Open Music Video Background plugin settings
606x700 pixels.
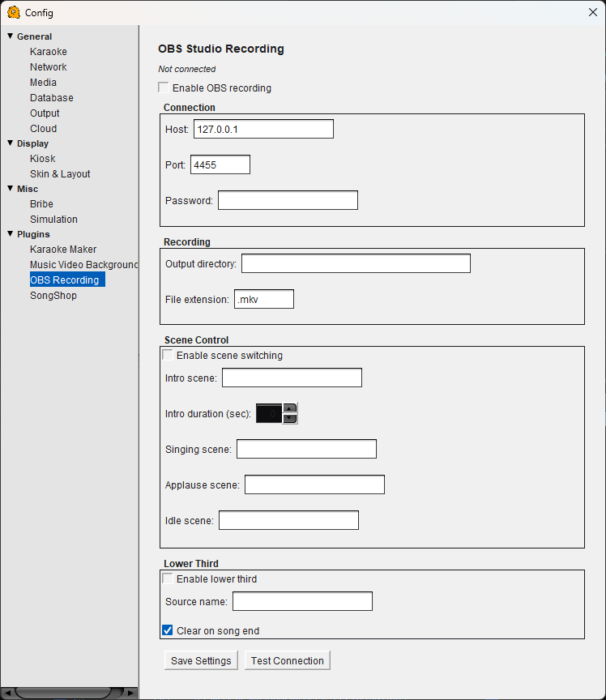click(x=84, y=265)
